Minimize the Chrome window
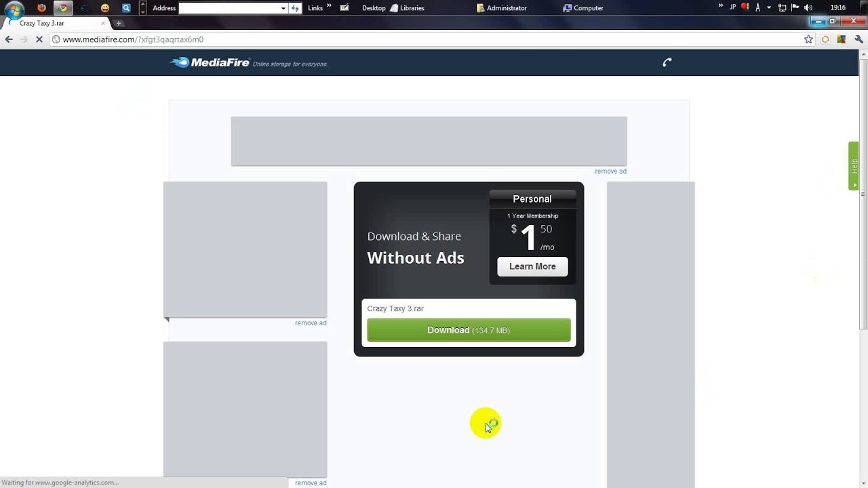The width and height of the screenshot is (868, 488). pyautogui.click(x=819, y=21)
